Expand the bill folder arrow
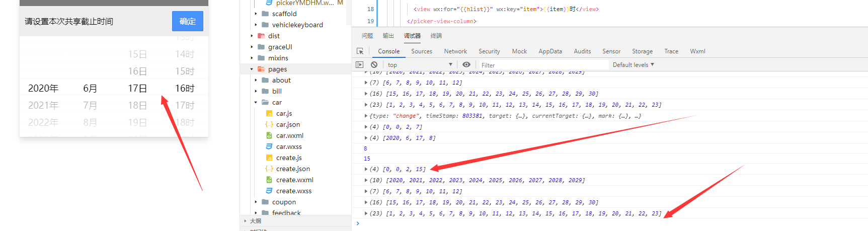This screenshot has height=231, width=868. [256, 91]
